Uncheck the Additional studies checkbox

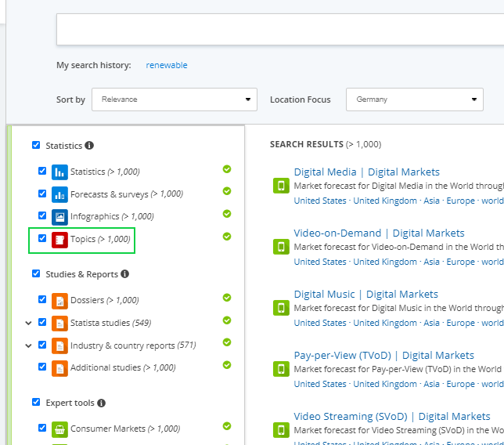(42, 367)
